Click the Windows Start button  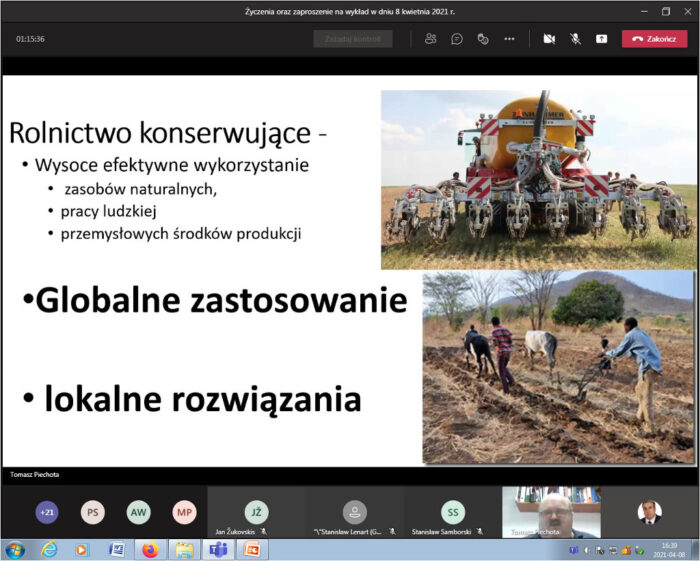pyautogui.click(x=14, y=550)
